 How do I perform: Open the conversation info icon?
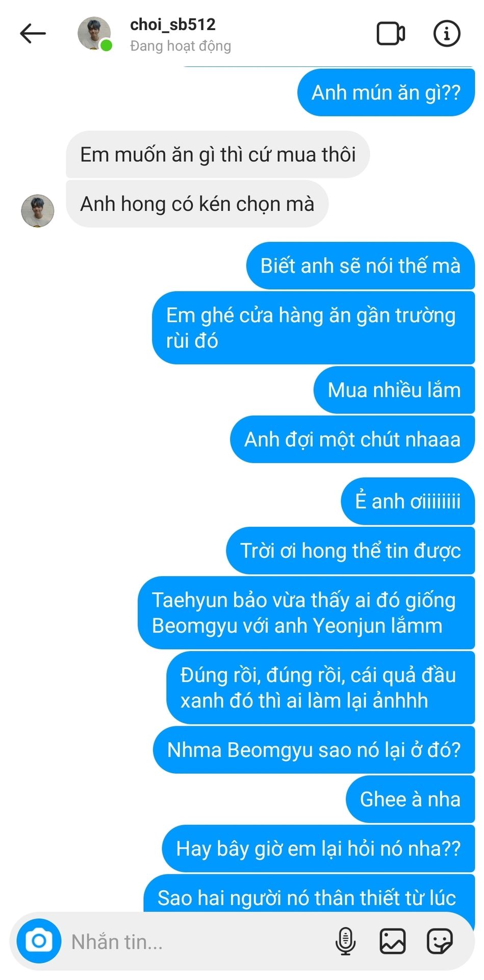(447, 34)
